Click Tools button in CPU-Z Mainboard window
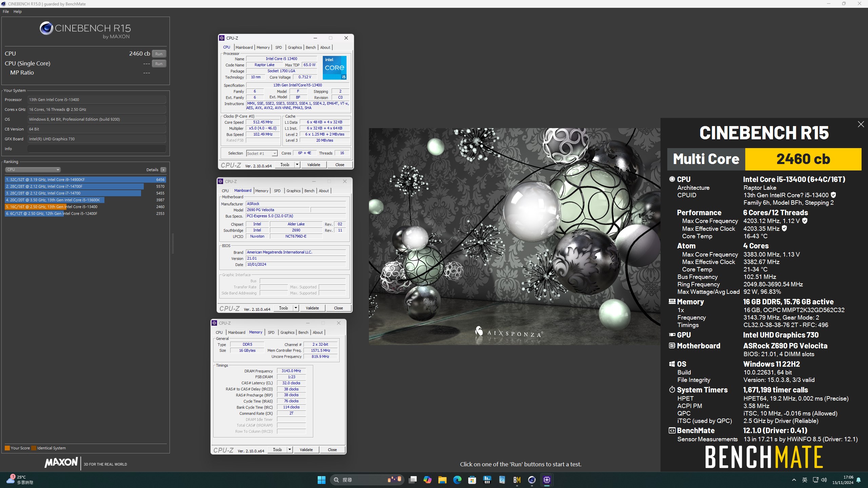The height and width of the screenshot is (488, 868). [283, 308]
